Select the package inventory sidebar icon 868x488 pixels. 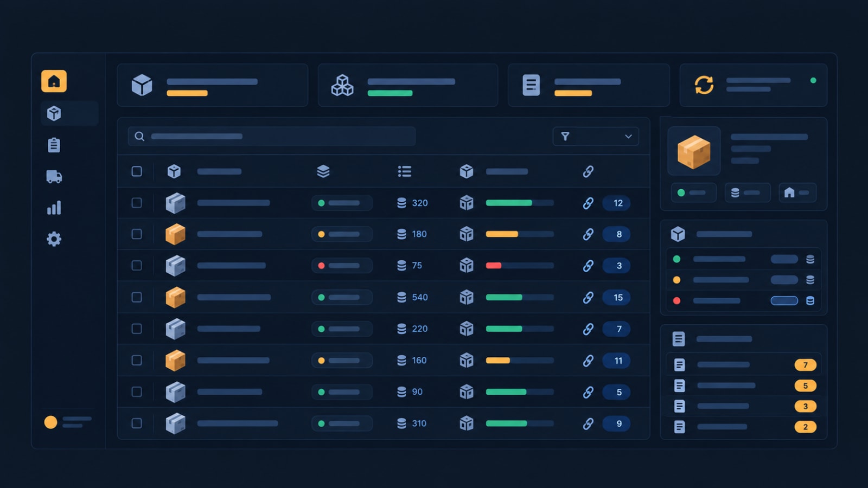point(54,113)
